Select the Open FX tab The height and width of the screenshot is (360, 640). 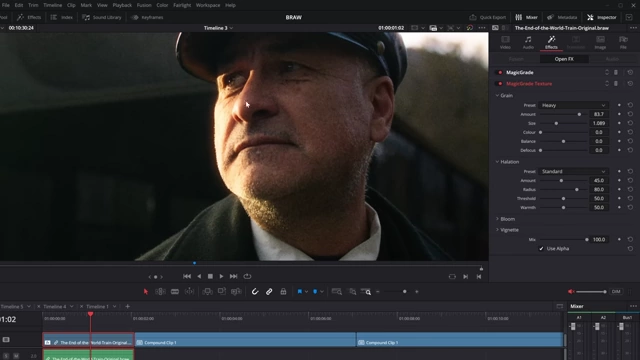coord(564,59)
